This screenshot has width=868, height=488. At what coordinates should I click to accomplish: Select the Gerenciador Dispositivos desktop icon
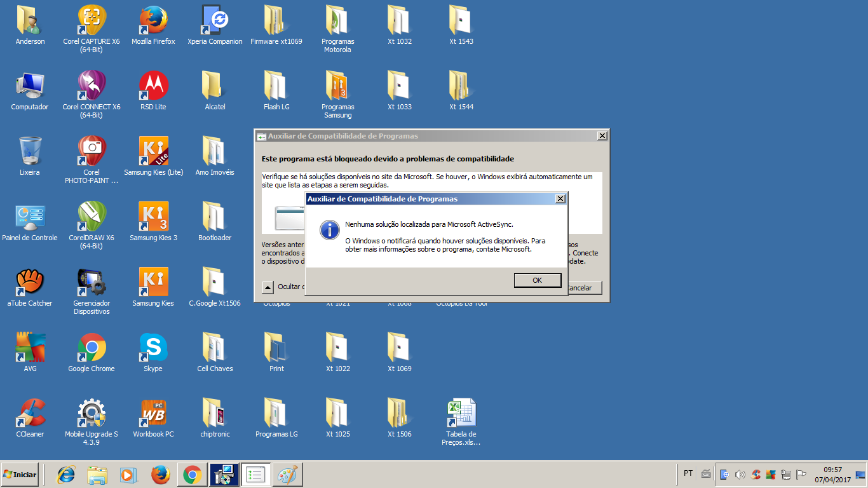(x=92, y=290)
